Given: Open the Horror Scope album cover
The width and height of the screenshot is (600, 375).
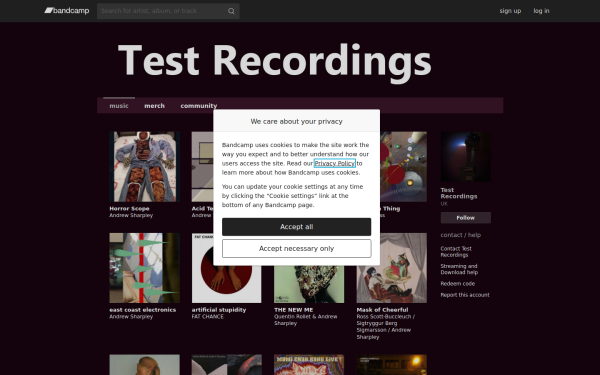Looking at the screenshot, I should [x=144, y=167].
